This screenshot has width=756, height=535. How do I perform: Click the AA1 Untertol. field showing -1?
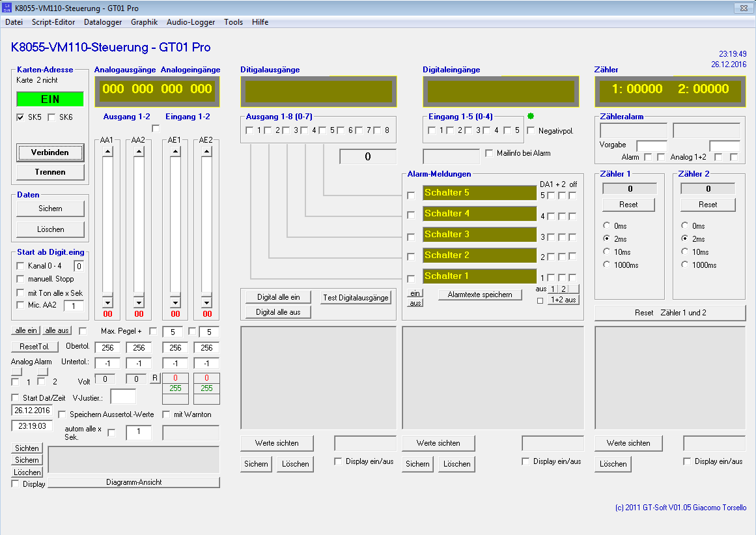click(107, 363)
